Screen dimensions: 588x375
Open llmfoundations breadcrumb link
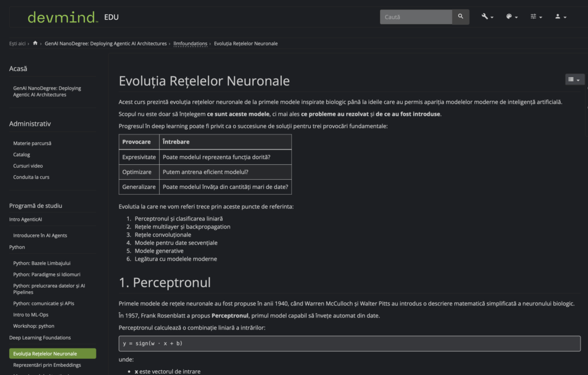tap(190, 44)
